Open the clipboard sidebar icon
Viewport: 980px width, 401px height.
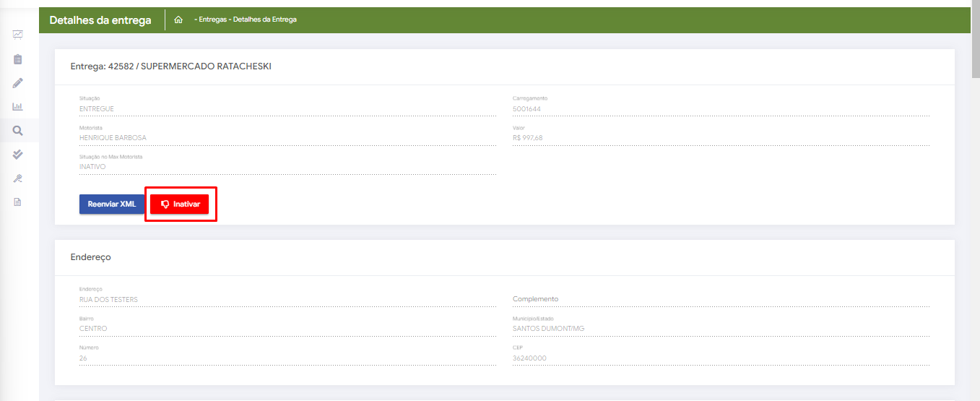pyautogui.click(x=18, y=59)
